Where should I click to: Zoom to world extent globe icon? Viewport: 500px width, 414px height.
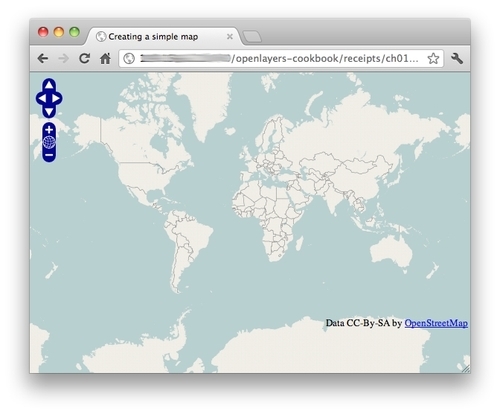click(x=49, y=142)
